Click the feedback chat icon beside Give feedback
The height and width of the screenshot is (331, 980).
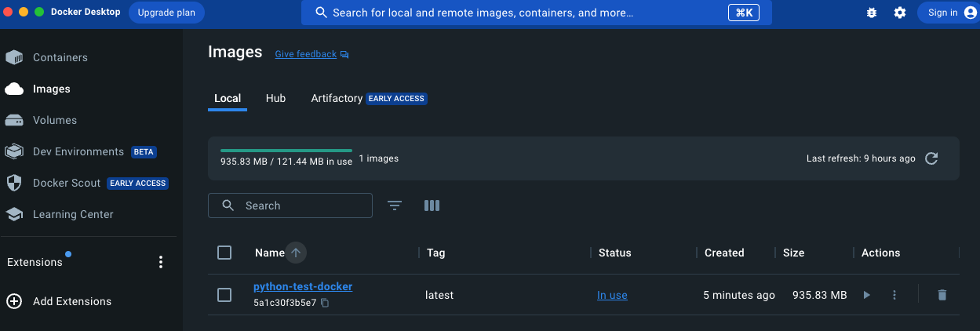pyautogui.click(x=344, y=55)
